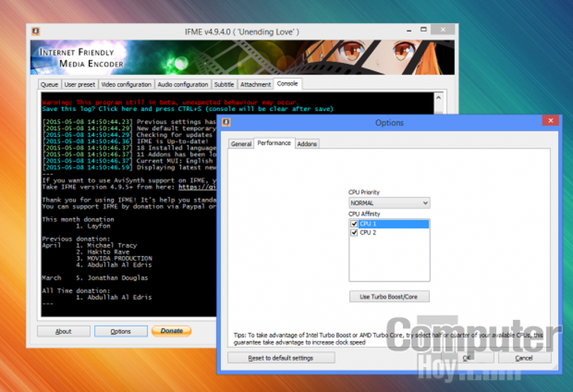Image resolution: width=573 pixels, height=392 pixels.
Task: Click the Internet Friendly Media Encoder banner
Action: [242, 57]
